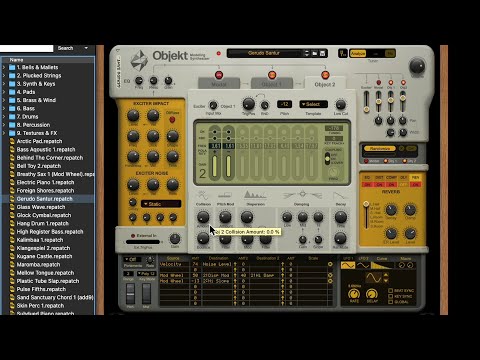Expand the 1. Bells & Mallets folder
Image resolution: width=480 pixels, height=360 pixels.
[x=4, y=67]
